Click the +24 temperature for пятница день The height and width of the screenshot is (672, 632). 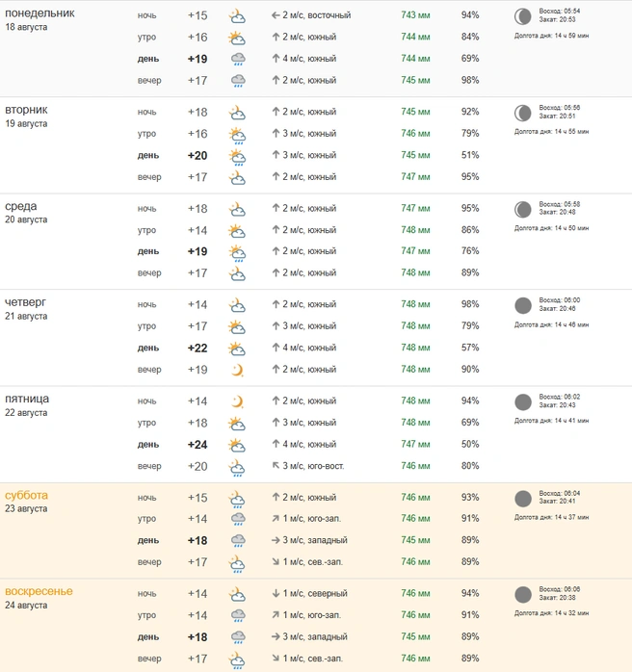tap(197, 445)
